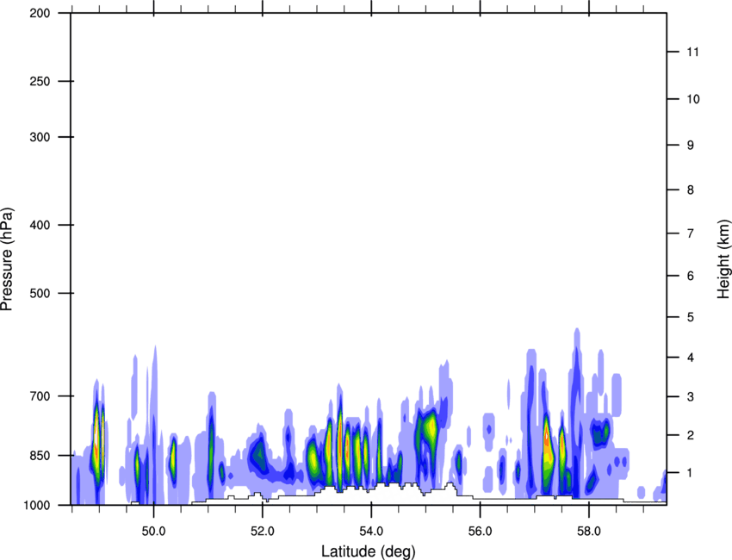Viewport: 732px width, 560px height.
Task: Click the 850 pressure tick label
Action: click(x=40, y=456)
